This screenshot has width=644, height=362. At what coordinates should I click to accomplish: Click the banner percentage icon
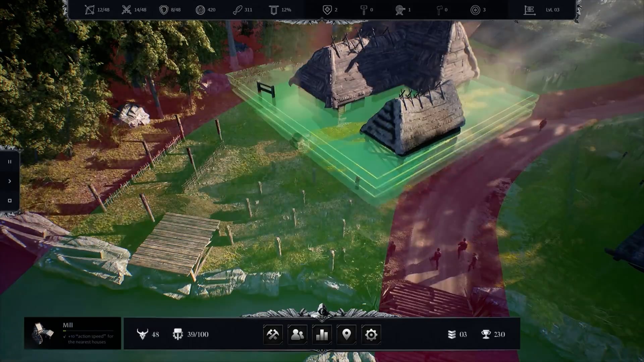274,10
